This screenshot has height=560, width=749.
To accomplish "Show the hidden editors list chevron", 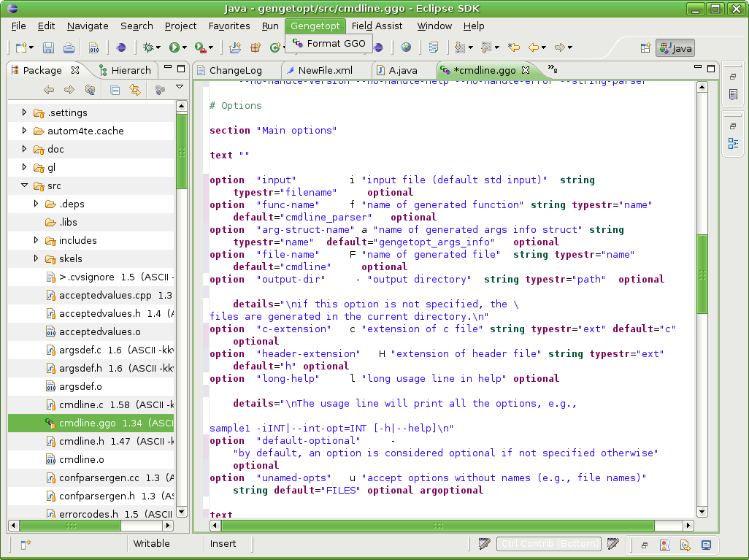I will (x=551, y=70).
